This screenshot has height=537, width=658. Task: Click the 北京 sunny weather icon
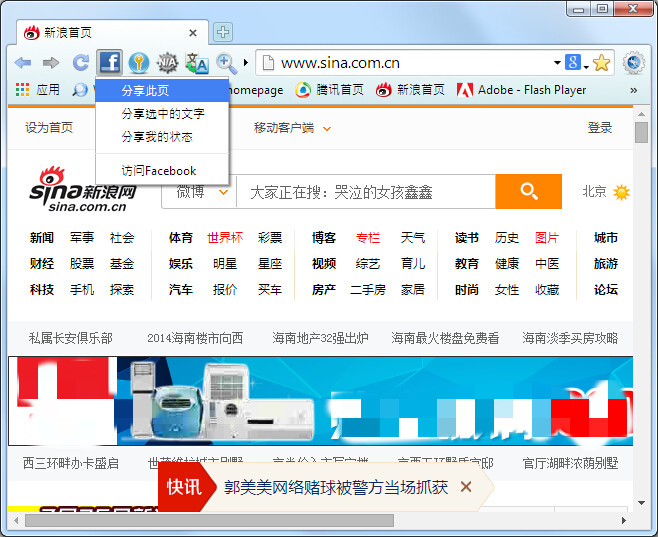[621, 192]
